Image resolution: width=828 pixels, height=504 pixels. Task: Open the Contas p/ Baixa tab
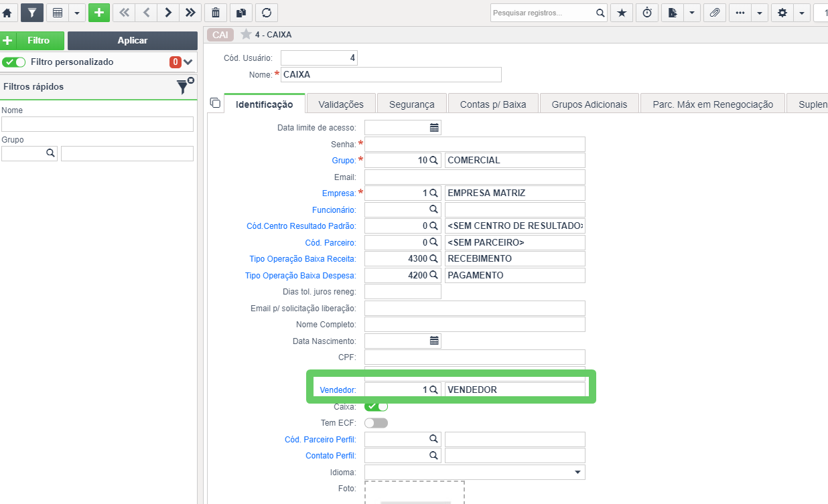(493, 104)
